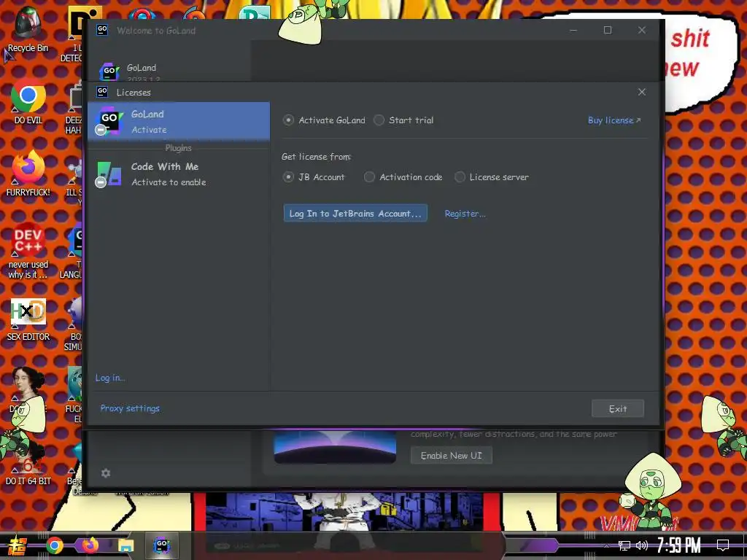Close the Licenses dialog
This screenshot has height=560, width=747.
click(642, 92)
